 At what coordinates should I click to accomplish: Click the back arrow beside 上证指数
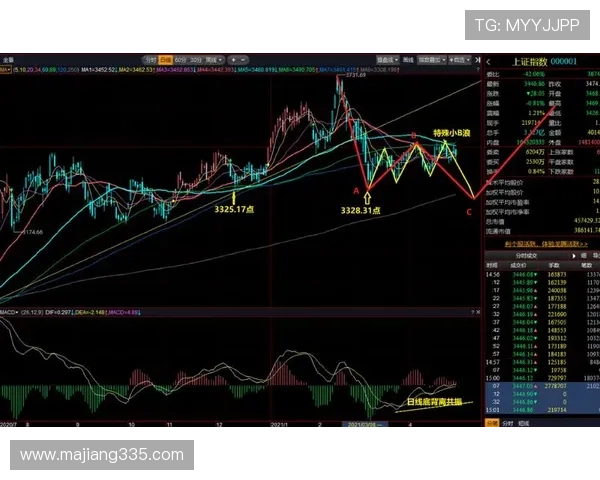tap(489, 60)
